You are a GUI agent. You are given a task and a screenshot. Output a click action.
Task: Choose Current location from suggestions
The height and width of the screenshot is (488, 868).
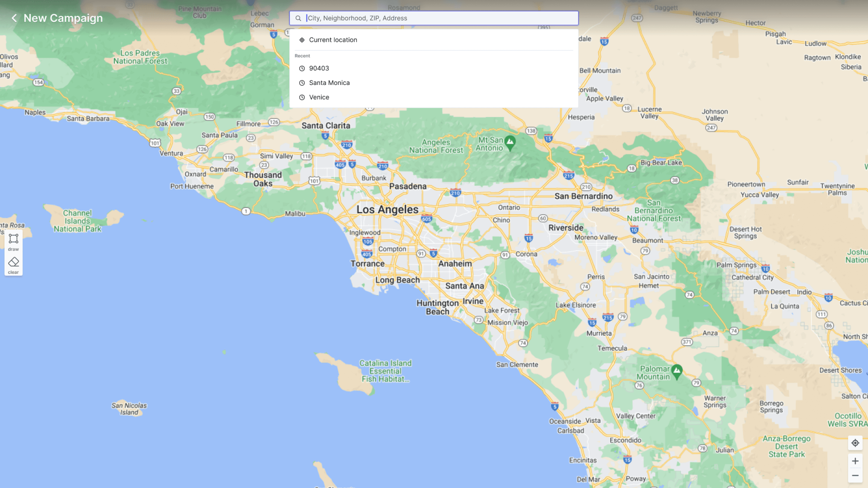click(x=333, y=40)
